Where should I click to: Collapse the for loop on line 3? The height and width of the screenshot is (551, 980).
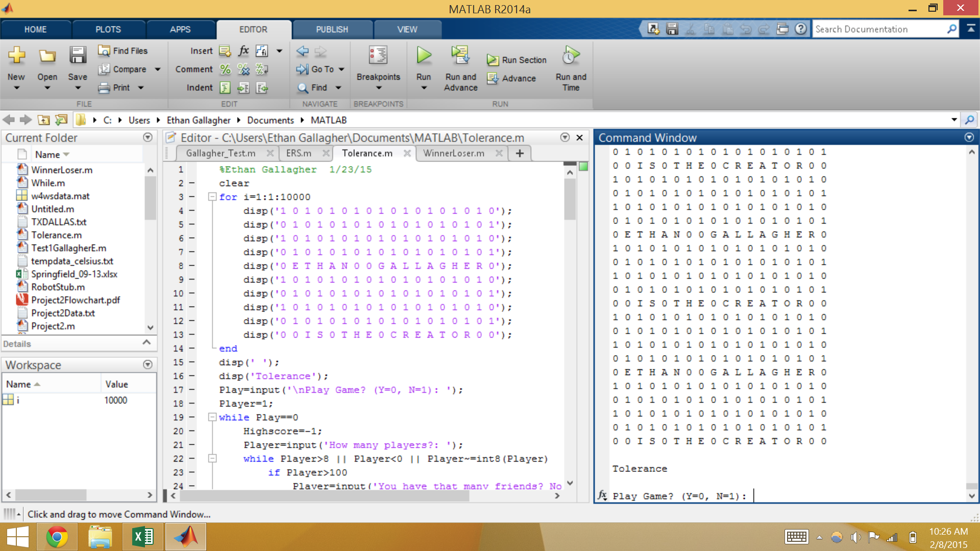pyautogui.click(x=212, y=197)
